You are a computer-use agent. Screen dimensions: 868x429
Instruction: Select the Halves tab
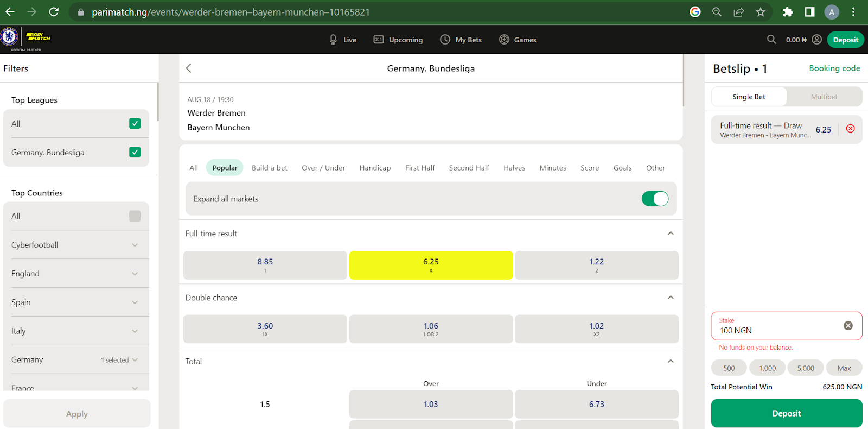coord(514,168)
